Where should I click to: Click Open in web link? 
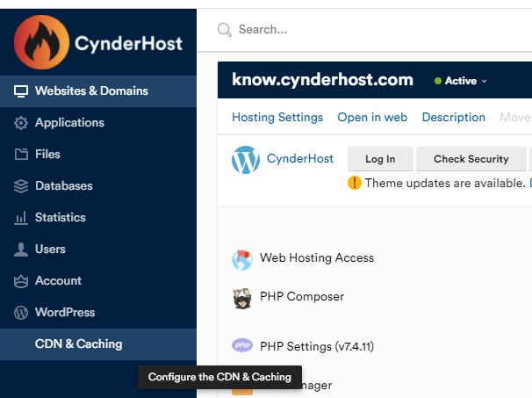(x=372, y=117)
